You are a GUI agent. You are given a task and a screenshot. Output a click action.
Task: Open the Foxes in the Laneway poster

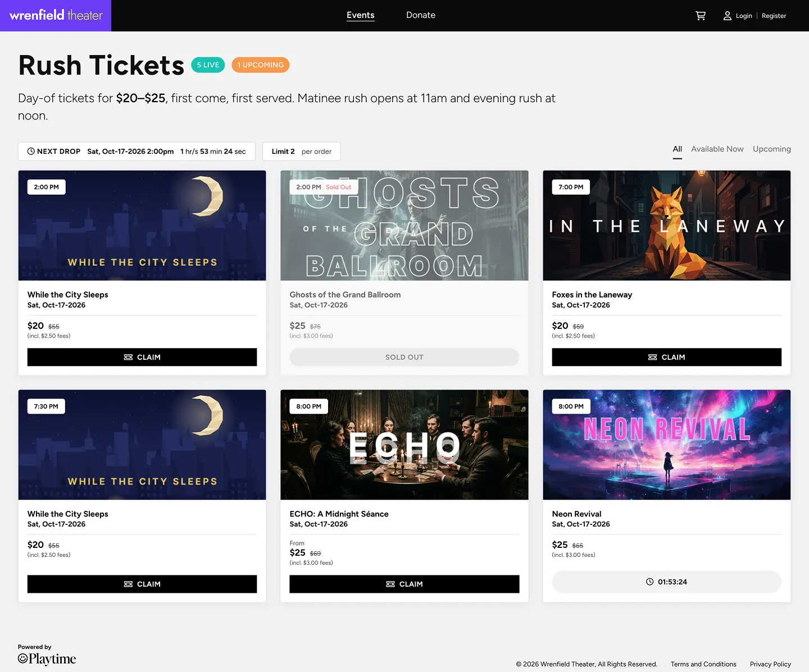[667, 226]
